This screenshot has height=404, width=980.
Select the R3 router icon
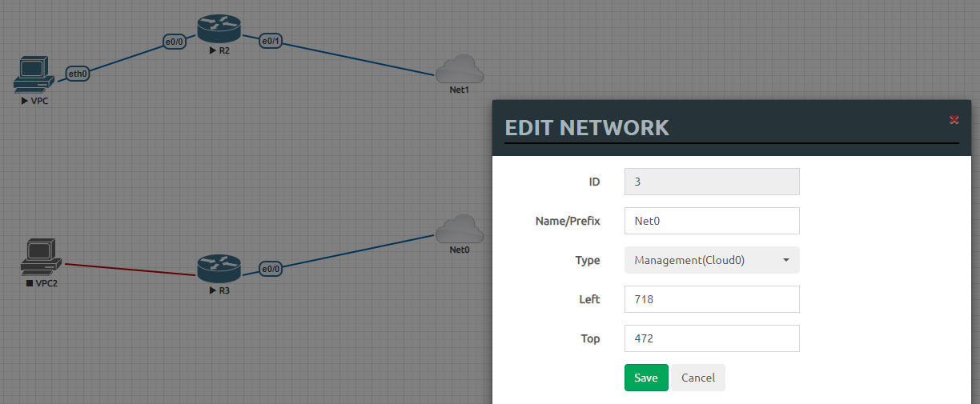(219, 268)
